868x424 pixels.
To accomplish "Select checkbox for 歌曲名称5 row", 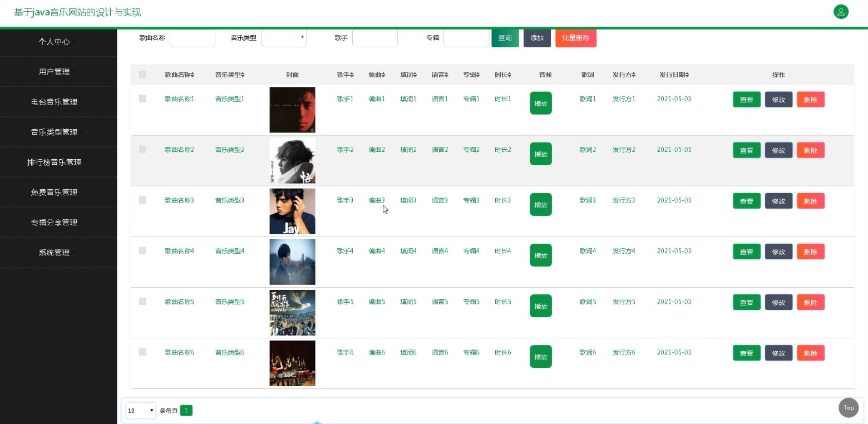I will (x=143, y=301).
